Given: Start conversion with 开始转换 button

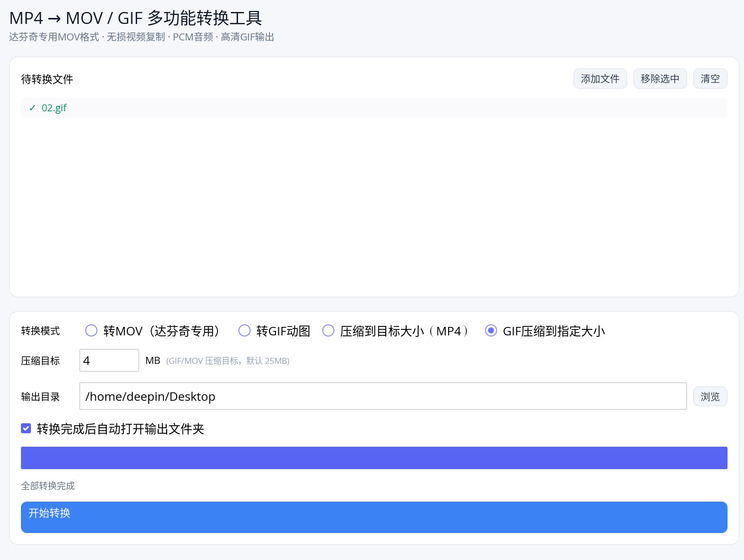Looking at the screenshot, I should (x=374, y=517).
